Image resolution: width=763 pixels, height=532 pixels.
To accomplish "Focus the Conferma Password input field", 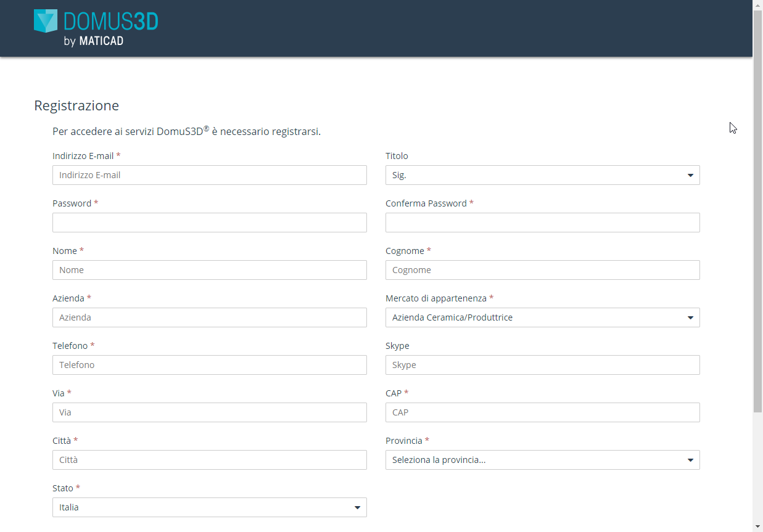I will (543, 223).
